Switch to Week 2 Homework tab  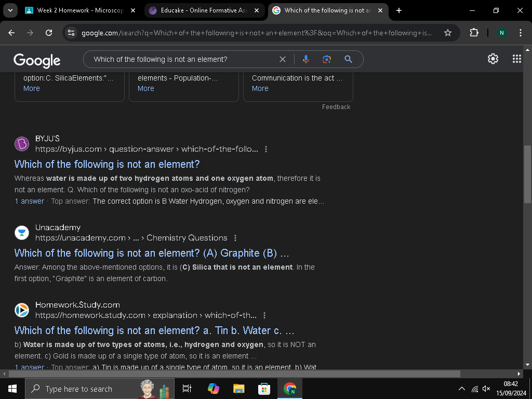tap(81, 10)
